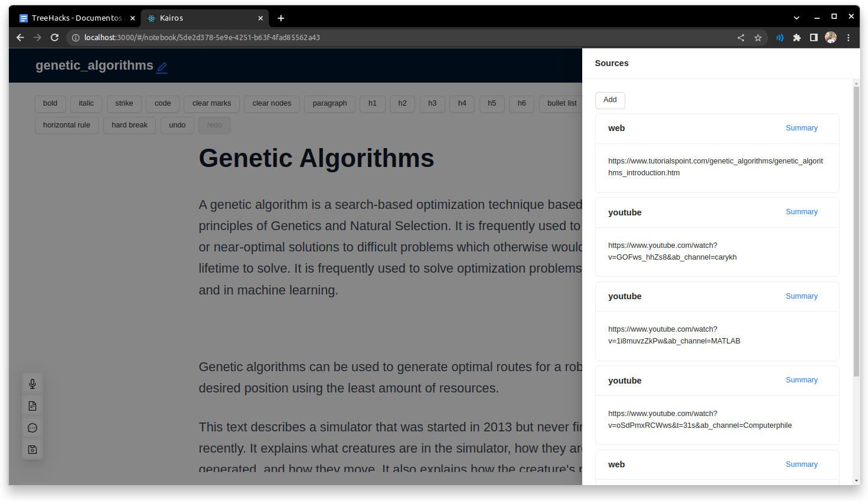
Task: Click the Sources panel heading
Action: tap(612, 63)
